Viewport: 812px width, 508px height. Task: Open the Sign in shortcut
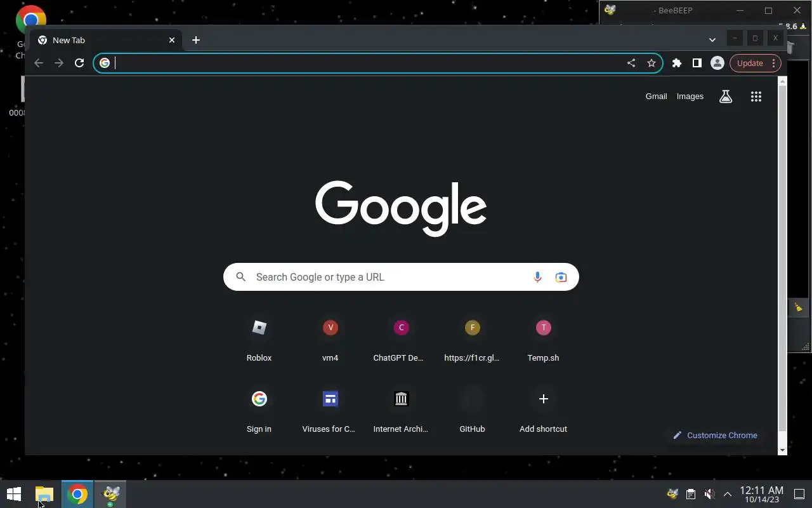259,411
